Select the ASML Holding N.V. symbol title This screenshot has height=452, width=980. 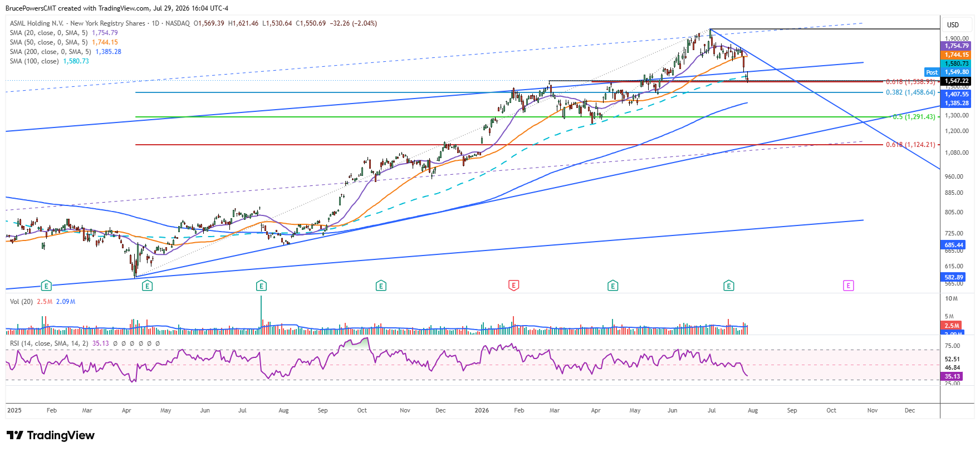coord(77,23)
